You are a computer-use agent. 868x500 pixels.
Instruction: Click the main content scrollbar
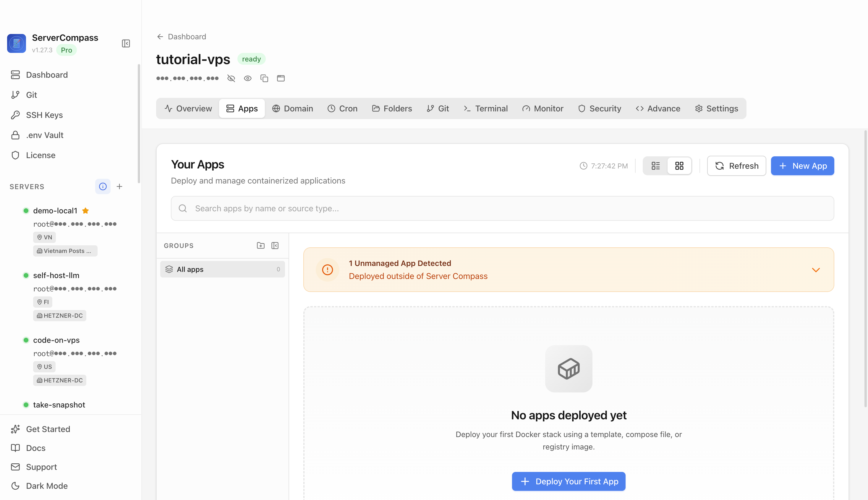pyautogui.click(x=866, y=269)
